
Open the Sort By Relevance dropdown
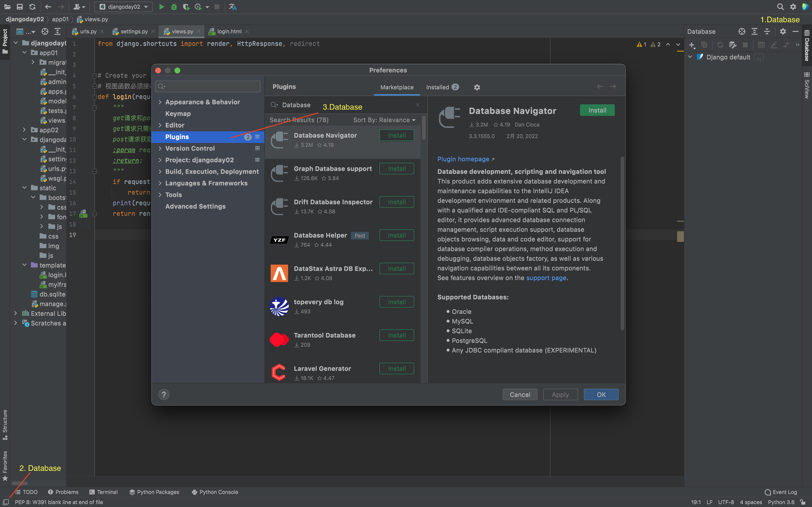384,120
